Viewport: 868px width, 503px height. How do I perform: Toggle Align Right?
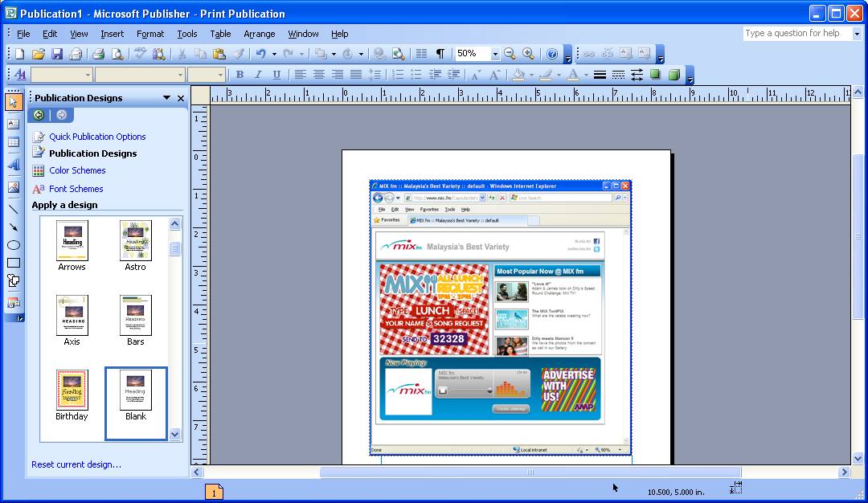[337, 75]
